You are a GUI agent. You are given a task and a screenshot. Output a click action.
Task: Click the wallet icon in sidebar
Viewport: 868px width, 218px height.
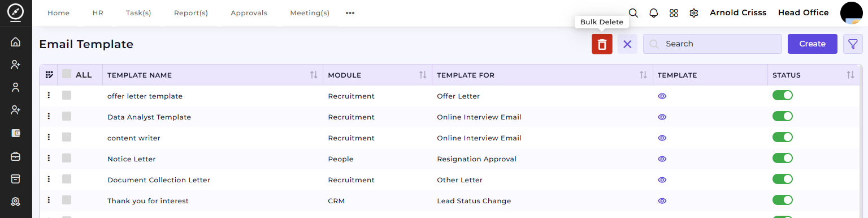(16, 134)
